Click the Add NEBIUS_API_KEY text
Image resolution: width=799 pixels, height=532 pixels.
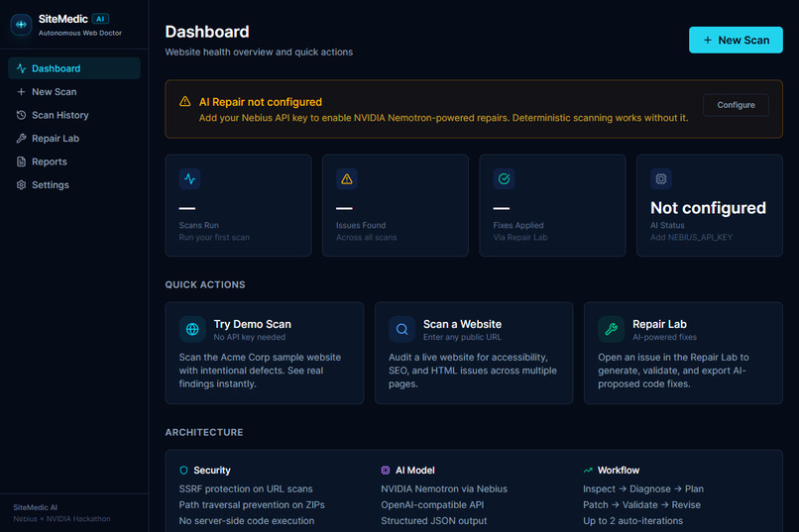[691, 237]
